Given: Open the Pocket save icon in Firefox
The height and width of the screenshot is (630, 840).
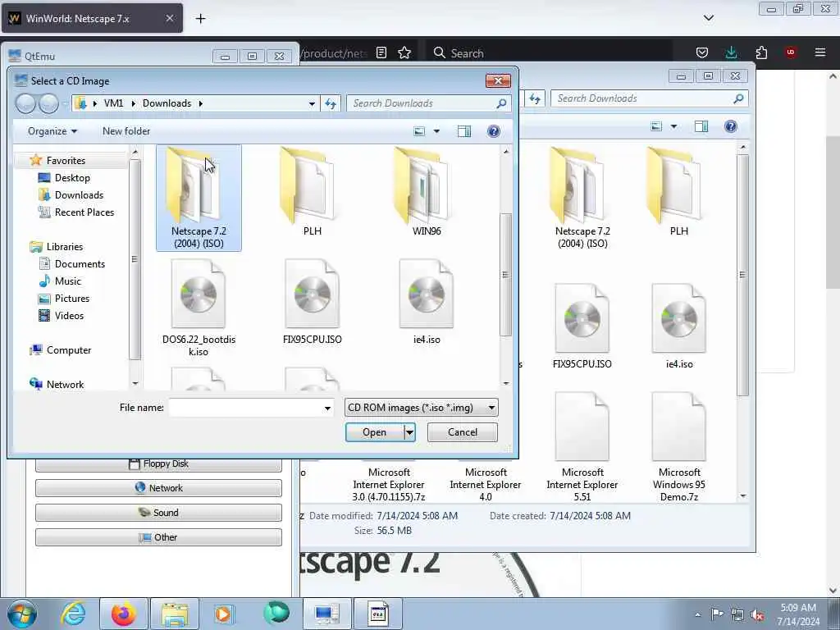Looking at the screenshot, I should (702, 52).
